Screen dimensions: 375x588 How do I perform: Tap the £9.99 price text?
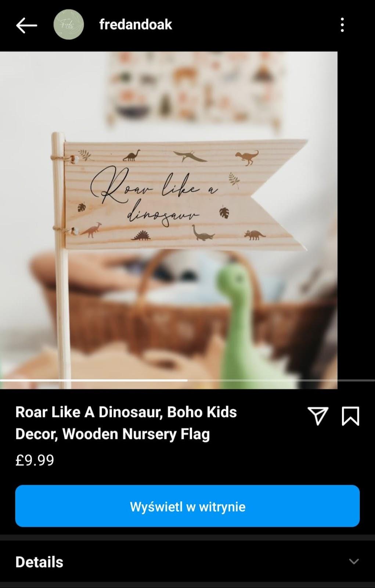click(x=35, y=460)
